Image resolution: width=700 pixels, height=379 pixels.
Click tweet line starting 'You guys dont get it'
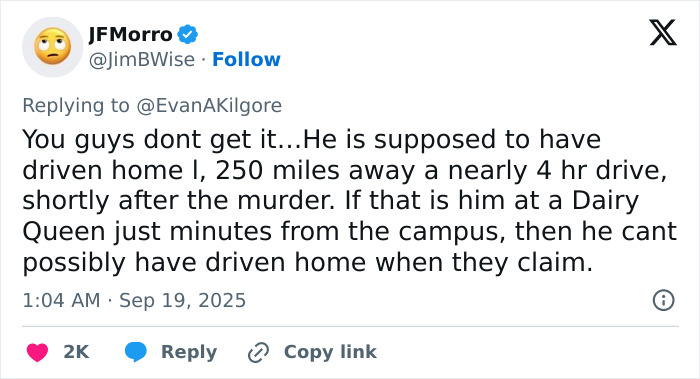pyautogui.click(x=312, y=139)
